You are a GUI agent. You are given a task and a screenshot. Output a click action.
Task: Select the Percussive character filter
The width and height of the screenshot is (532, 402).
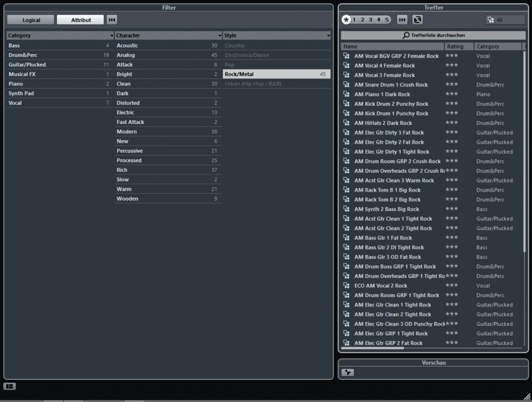pyautogui.click(x=168, y=151)
